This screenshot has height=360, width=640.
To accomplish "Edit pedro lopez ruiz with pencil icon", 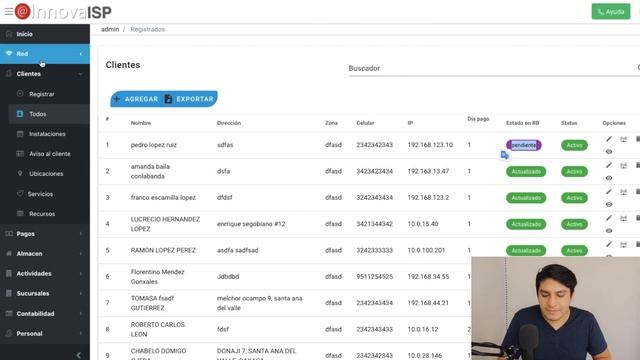I will [609, 139].
